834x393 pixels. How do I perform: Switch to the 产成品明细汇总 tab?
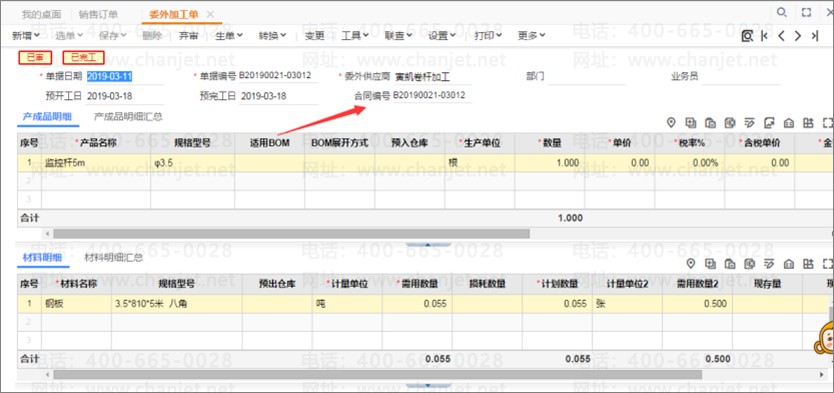(x=128, y=117)
